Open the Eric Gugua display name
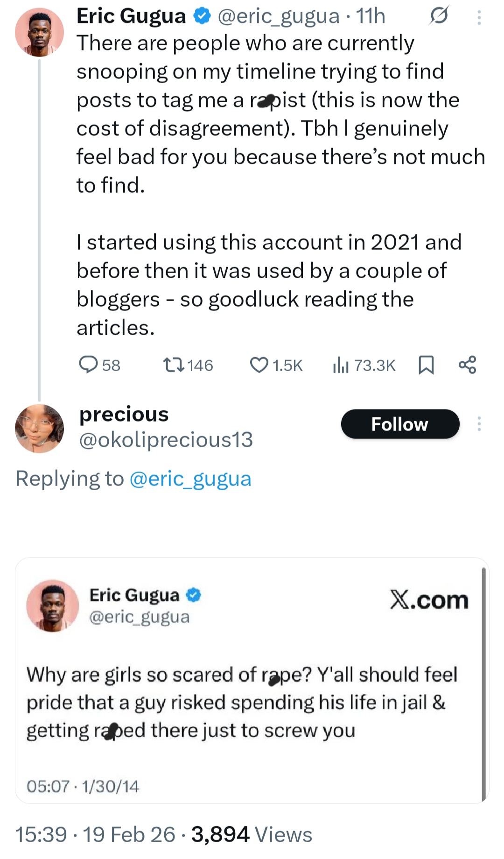 click(x=131, y=16)
